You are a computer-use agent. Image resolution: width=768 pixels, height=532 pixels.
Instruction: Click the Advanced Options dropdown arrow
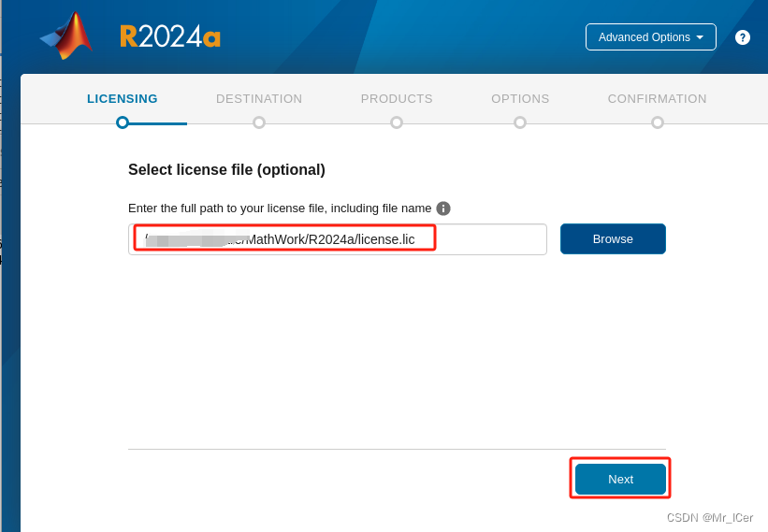[x=700, y=37]
